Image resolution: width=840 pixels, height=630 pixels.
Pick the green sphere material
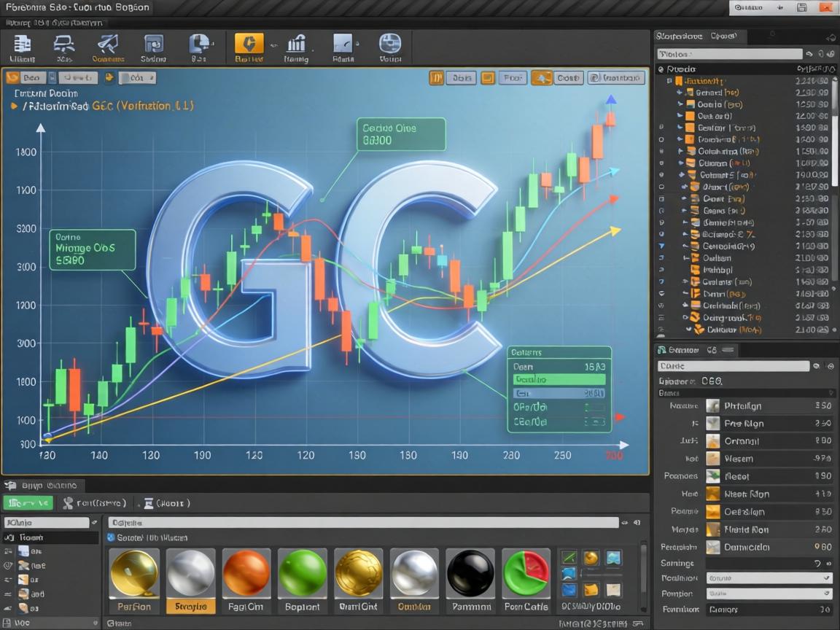[303, 574]
